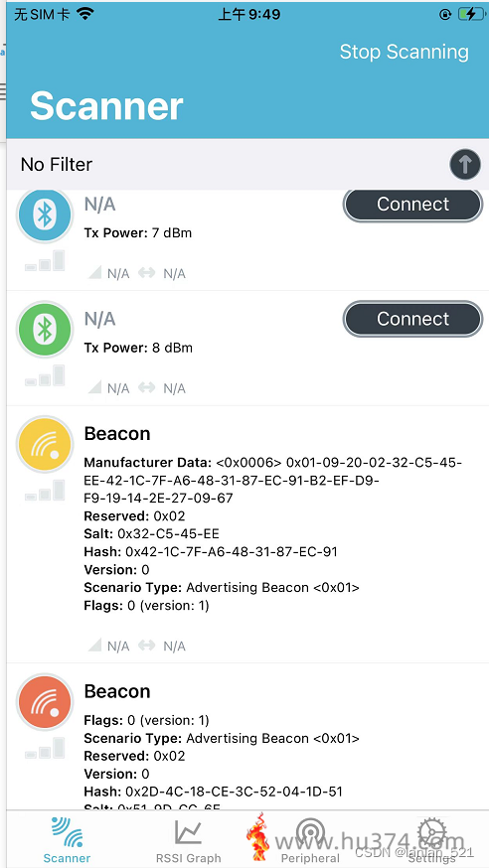
Task: Open the Peripheral tab
Action: [310, 840]
